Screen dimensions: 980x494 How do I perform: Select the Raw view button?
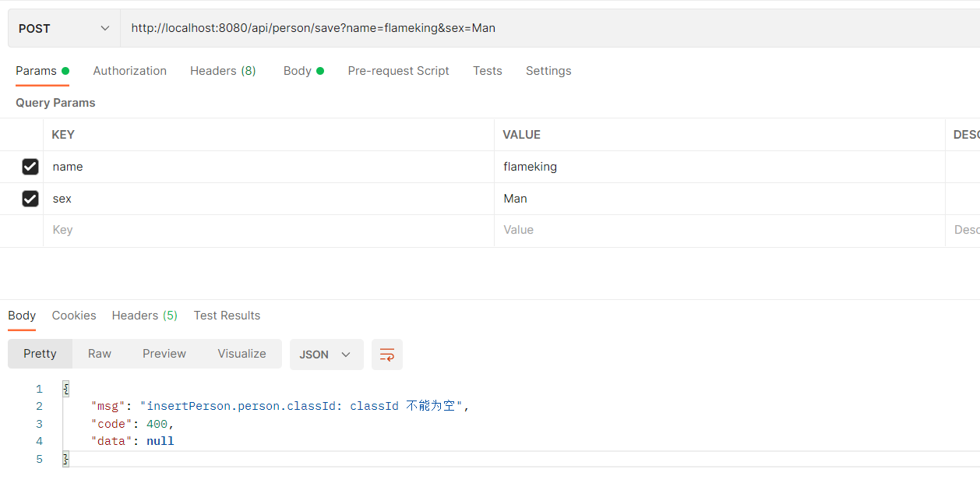point(100,354)
